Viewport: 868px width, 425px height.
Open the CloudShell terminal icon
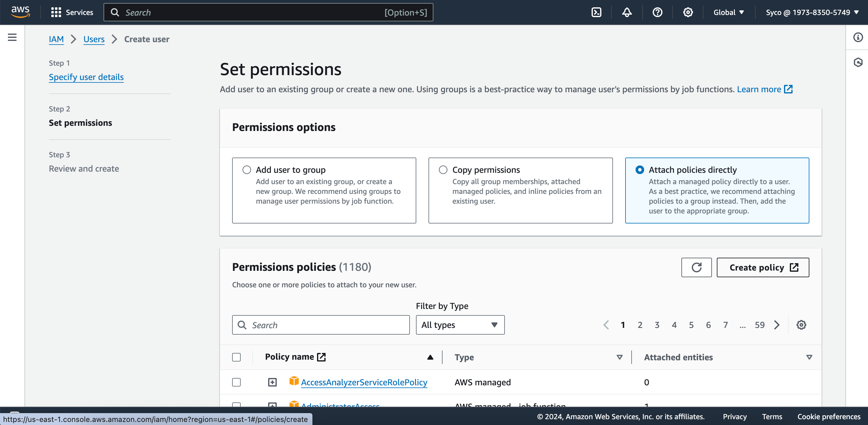(596, 13)
